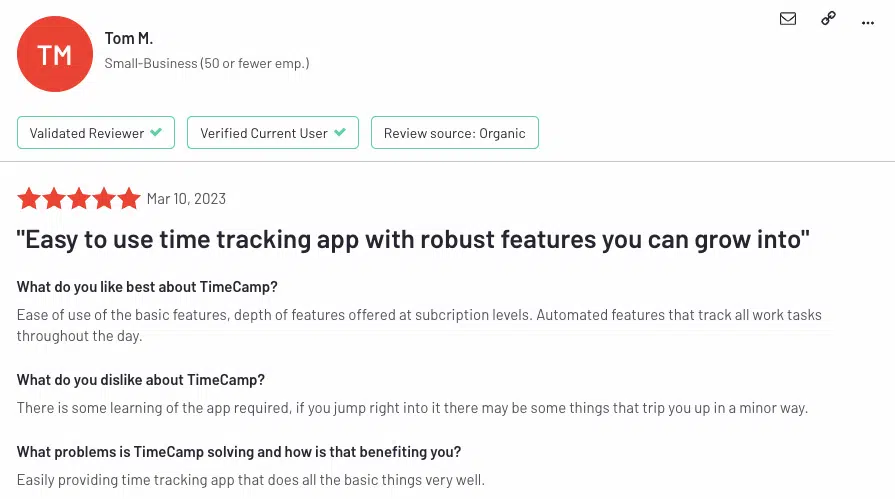Image resolution: width=895 pixels, height=499 pixels.
Task: Click the Review source: Organic badge
Action: click(x=455, y=132)
